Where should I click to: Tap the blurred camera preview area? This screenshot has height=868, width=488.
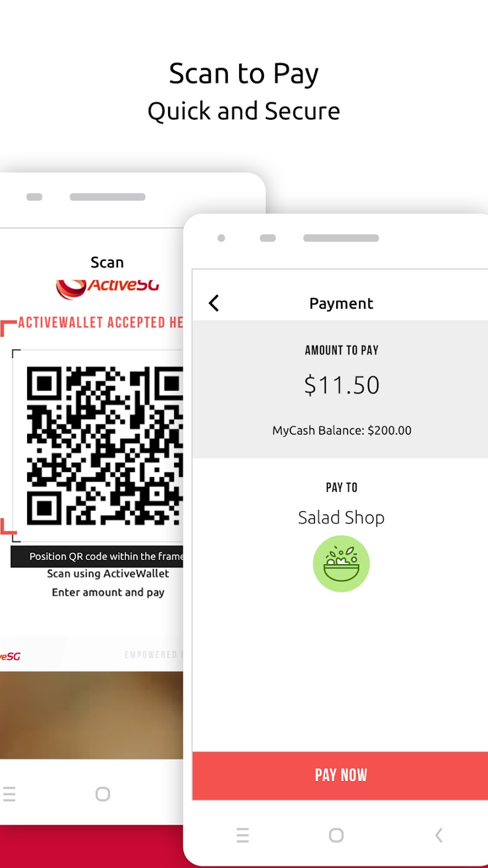(x=92, y=715)
